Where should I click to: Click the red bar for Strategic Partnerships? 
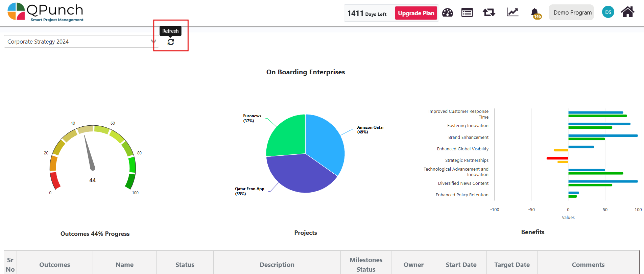[557, 158]
